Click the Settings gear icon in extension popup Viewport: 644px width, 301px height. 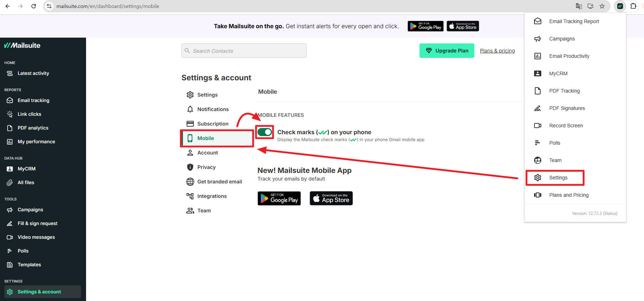(538, 178)
